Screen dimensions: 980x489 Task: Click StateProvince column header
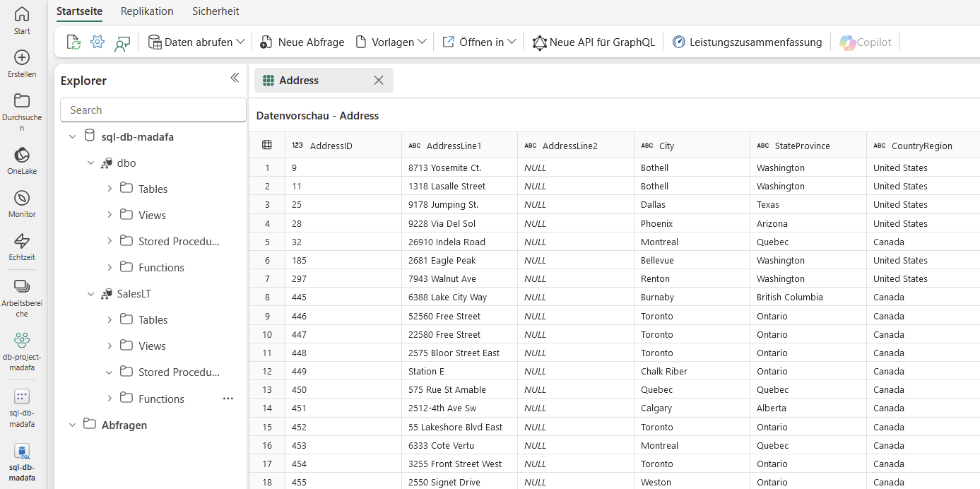(x=808, y=146)
